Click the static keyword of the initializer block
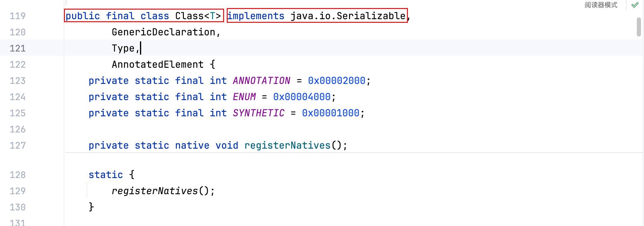 pyautogui.click(x=106, y=175)
